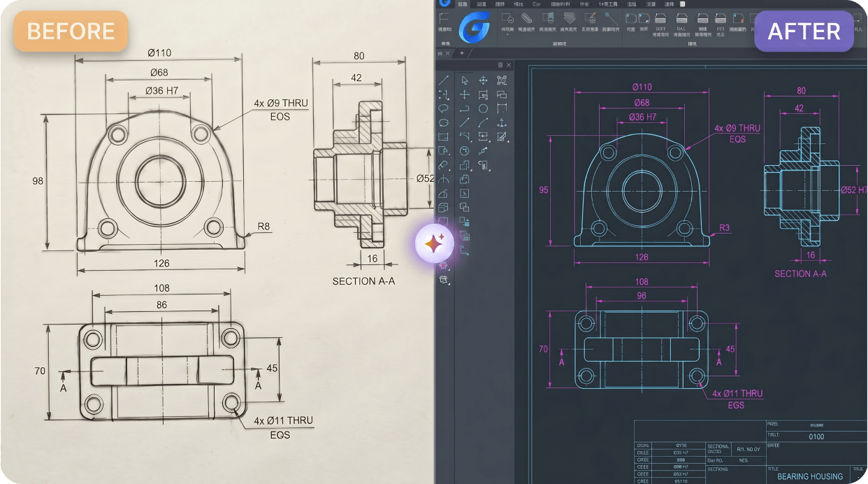
Task: Choose the overlapping squares copy tool
Action: 465,207
